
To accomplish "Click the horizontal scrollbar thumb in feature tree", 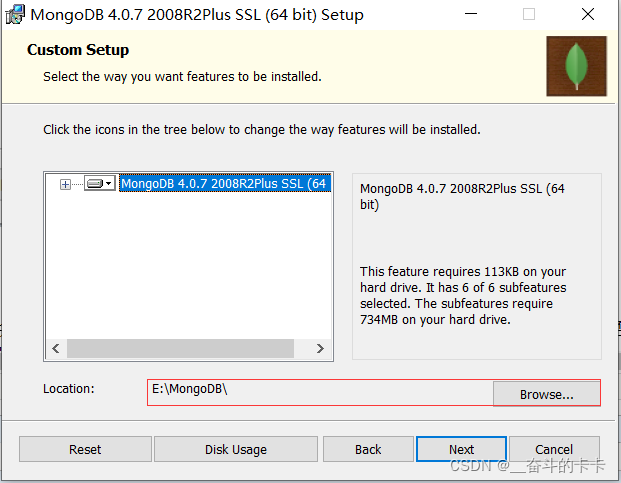I will (180, 349).
